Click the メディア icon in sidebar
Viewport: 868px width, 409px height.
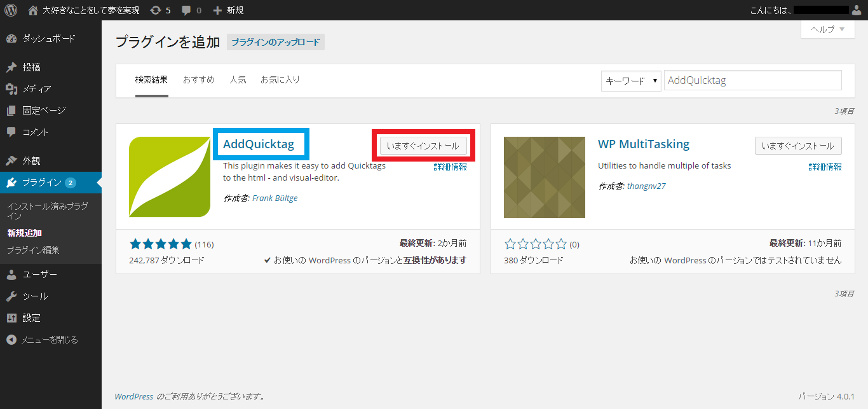coord(11,89)
